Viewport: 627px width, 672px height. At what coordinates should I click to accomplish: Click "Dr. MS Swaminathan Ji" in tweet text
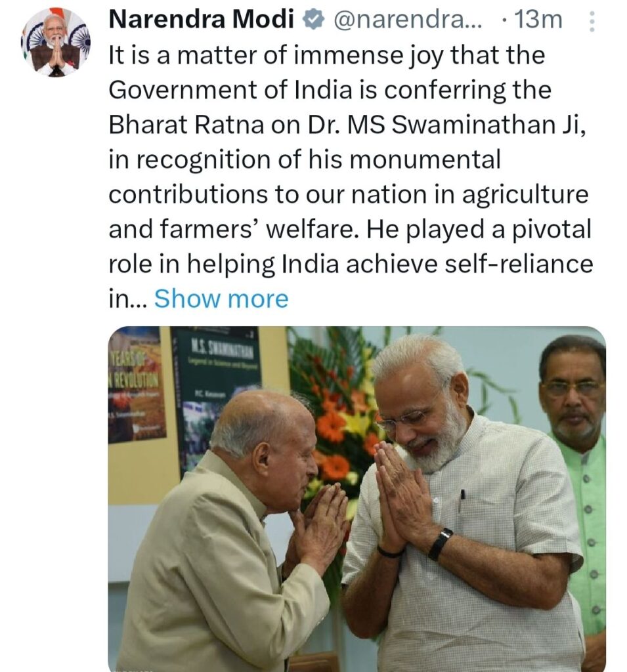[x=446, y=125]
